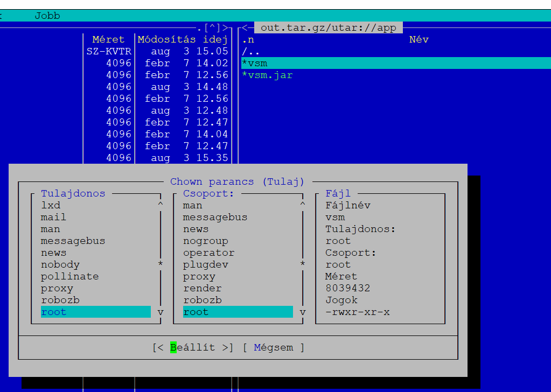This screenshot has width=551, height=392.
Task: Click left panel forward > arrow
Action: (x=225, y=27)
